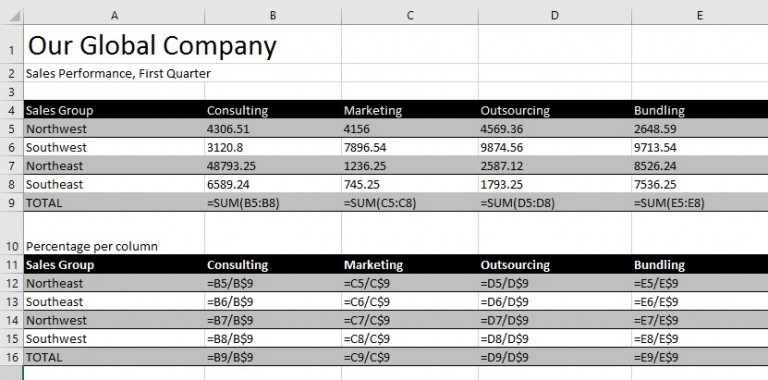Select column B header

(273, 16)
